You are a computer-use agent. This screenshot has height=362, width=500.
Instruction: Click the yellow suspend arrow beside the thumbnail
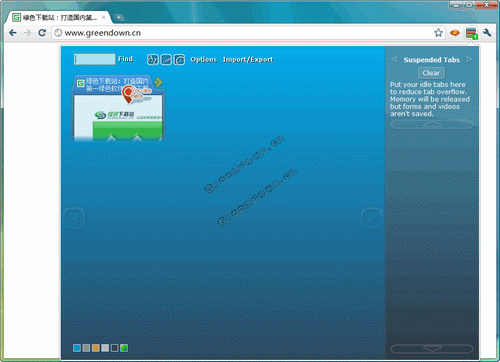pyautogui.click(x=159, y=82)
